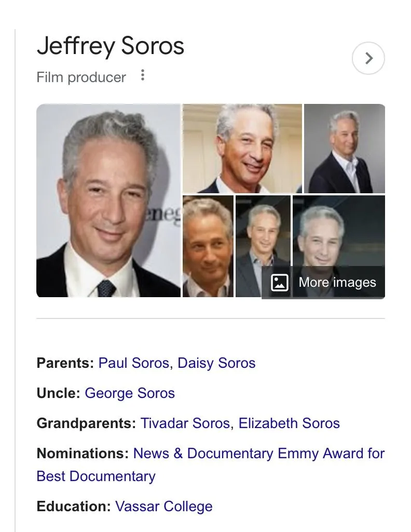
Task: Open News & Documentary Emmy Award link
Action: tap(259, 453)
